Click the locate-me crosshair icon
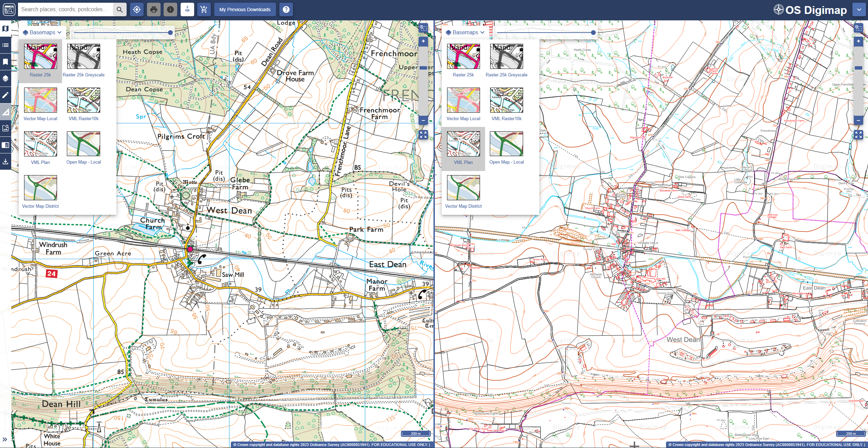This screenshot has height=448, width=868. (137, 10)
